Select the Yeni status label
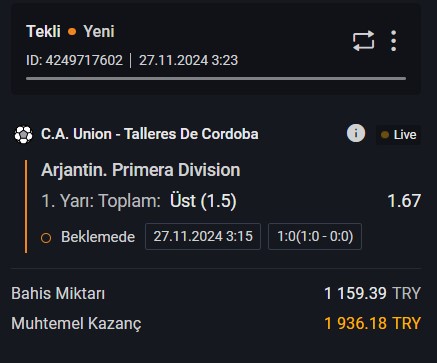The width and height of the screenshot is (437, 363). coord(99,32)
